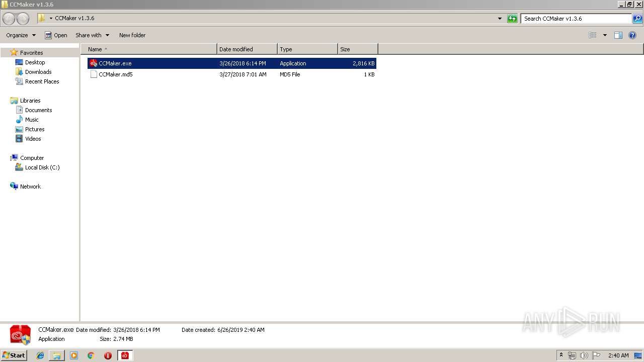Go back with the Back arrow
This screenshot has width=644, height=362.
[x=9, y=19]
